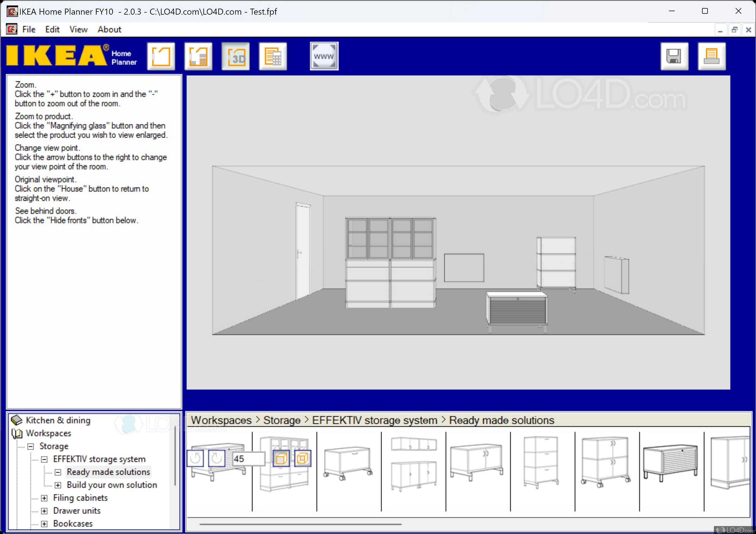Open the item list calculator icon
756x534 pixels.
(x=273, y=56)
